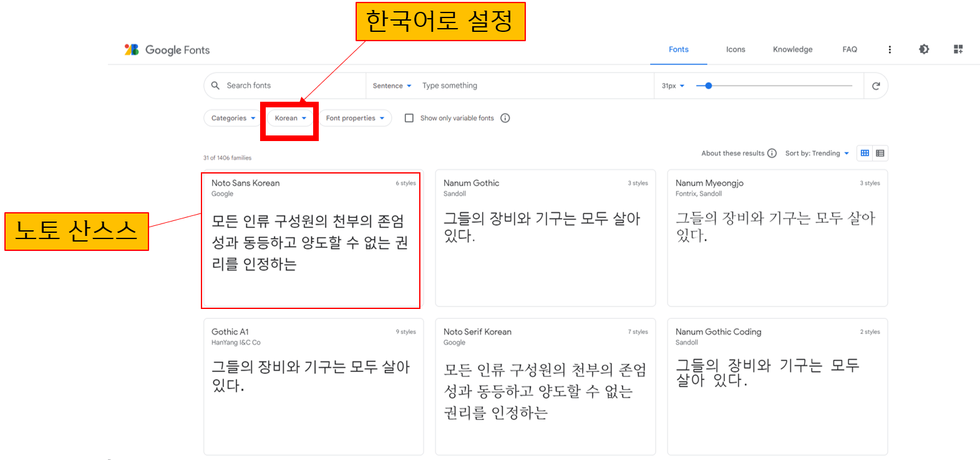This screenshot has height=460, width=980.
Task: Click the variable fonts info icon
Action: pos(505,118)
